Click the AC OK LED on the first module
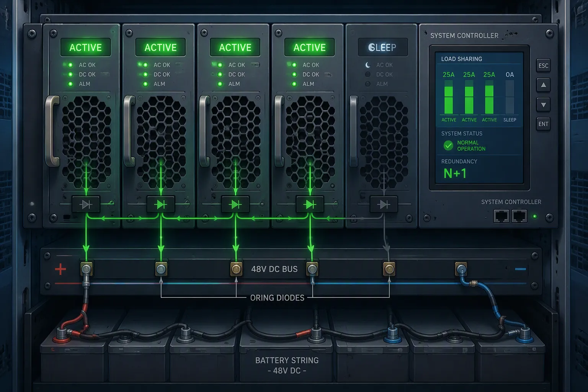This screenshot has width=588, height=392. tap(70, 65)
